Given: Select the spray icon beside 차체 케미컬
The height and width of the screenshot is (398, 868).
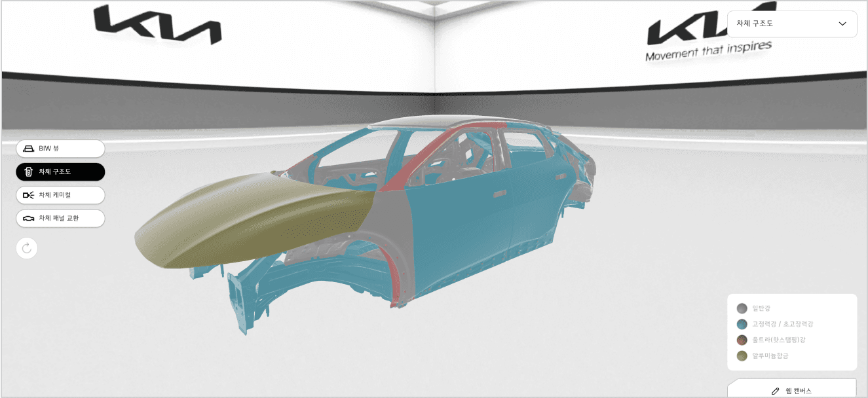Looking at the screenshot, I should click(29, 195).
